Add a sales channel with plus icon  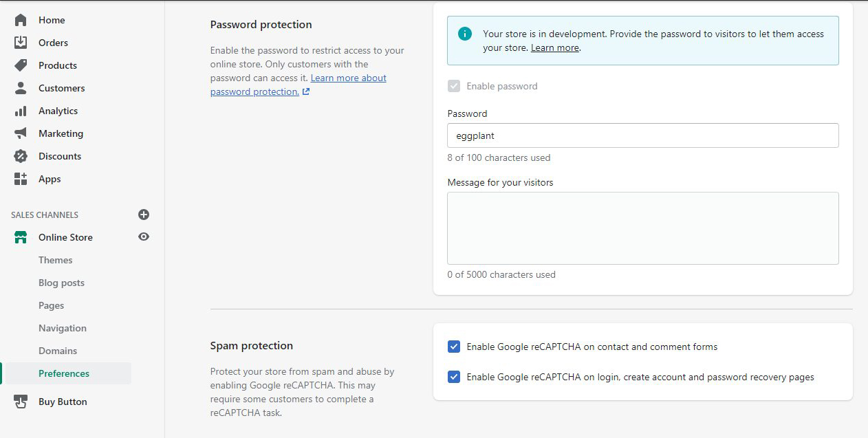tap(144, 215)
